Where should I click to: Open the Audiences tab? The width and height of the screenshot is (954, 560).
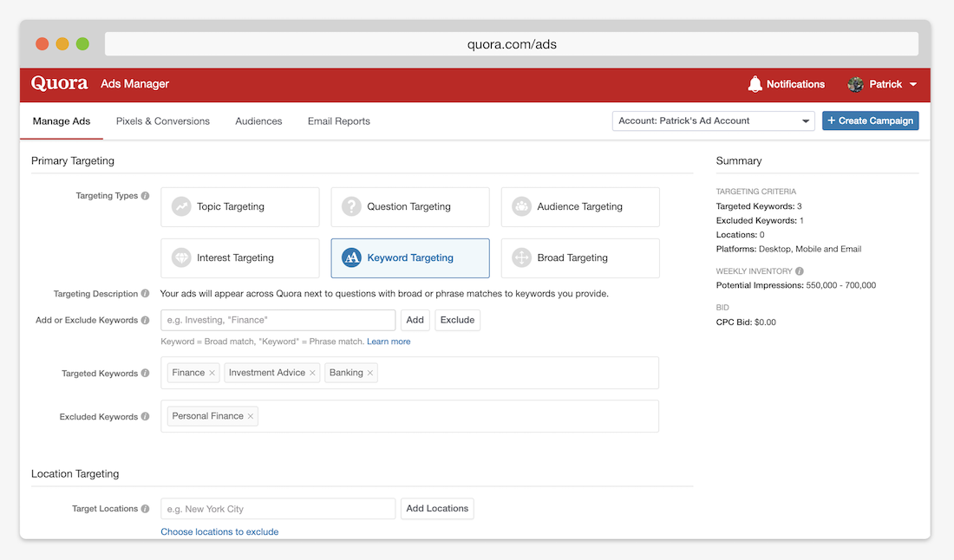click(x=258, y=121)
